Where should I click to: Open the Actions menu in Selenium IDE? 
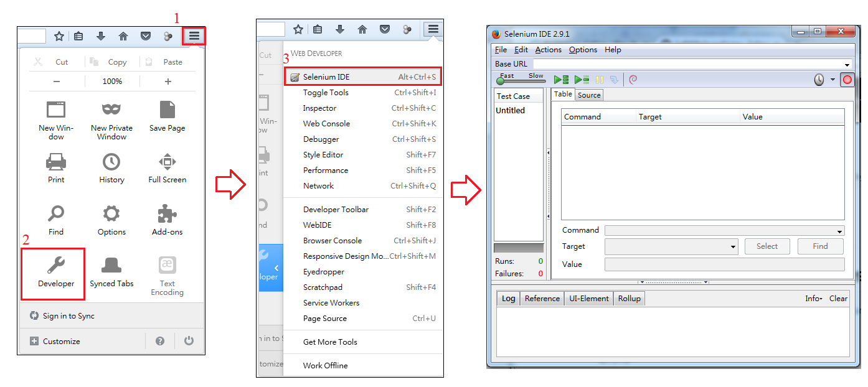[x=548, y=50]
